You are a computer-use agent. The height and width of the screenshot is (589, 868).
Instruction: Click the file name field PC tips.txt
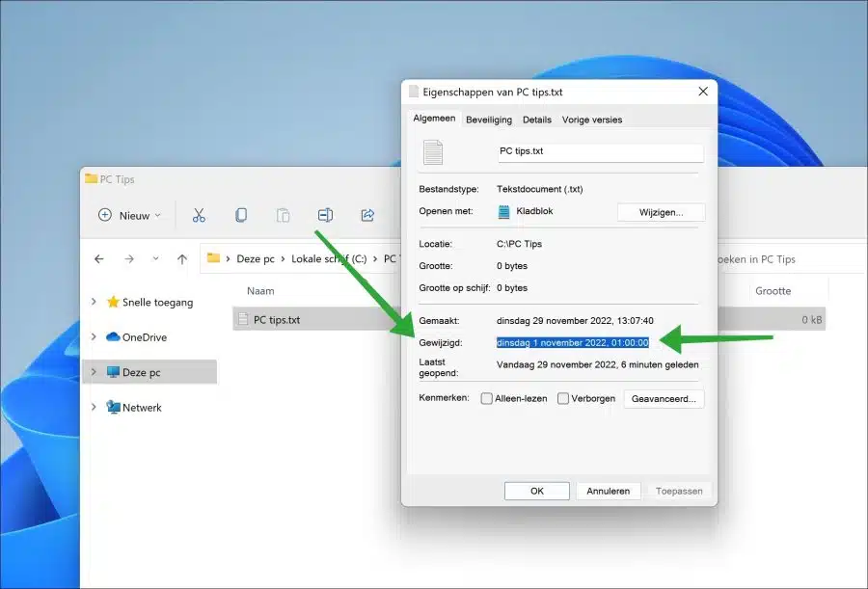tap(601, 151)
